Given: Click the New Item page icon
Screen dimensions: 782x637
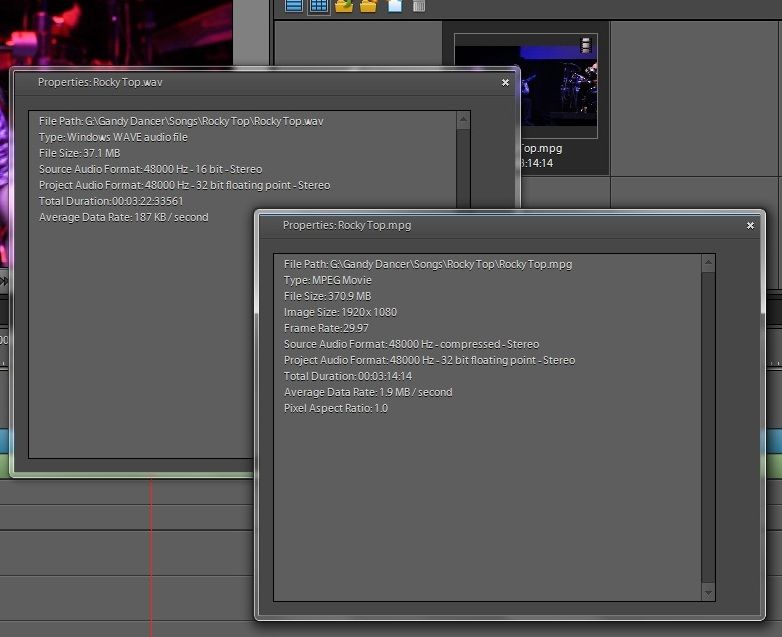Looking at the screenshot, I should click(x=394, y=5).
